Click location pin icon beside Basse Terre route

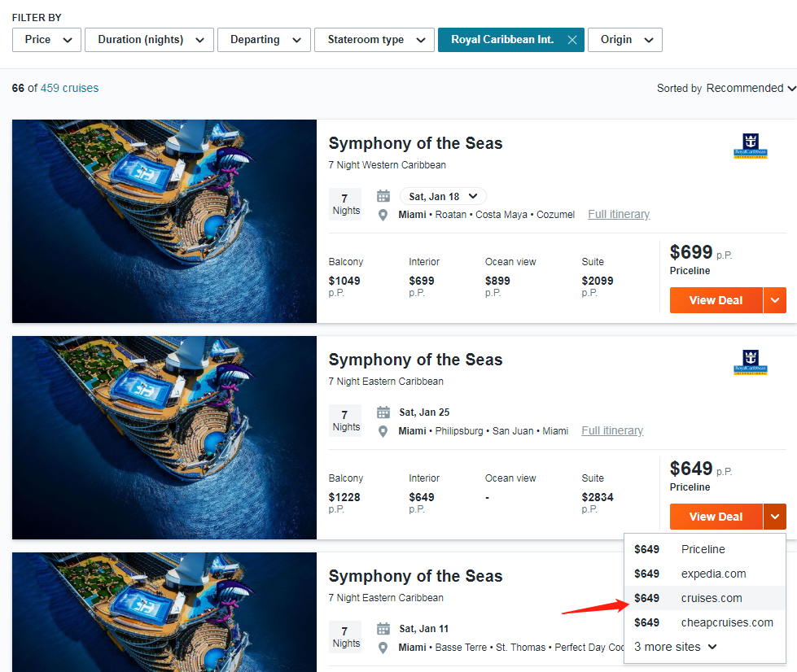(383, 648)
